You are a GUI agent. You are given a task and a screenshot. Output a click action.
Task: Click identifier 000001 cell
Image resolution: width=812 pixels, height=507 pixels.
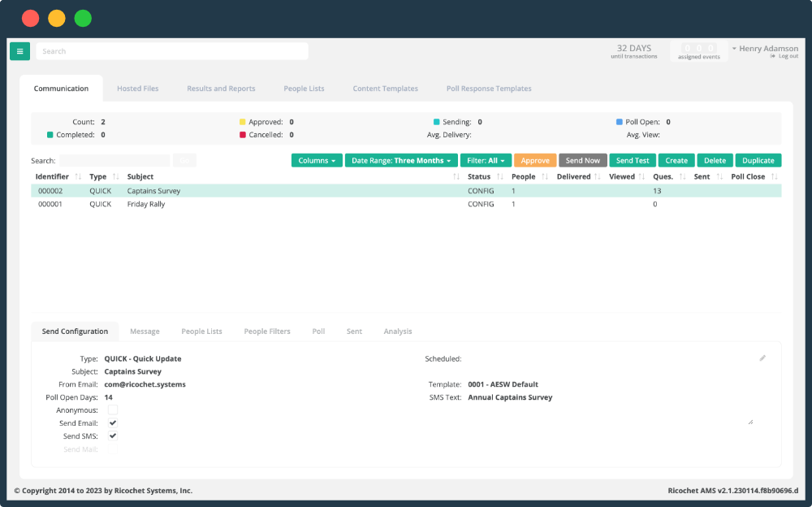point(50,204)
